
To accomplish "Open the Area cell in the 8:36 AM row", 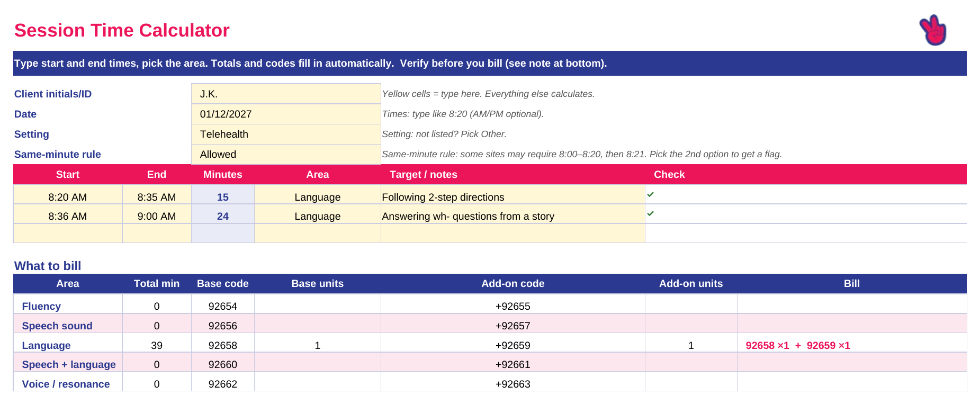I will pos(318,214).
